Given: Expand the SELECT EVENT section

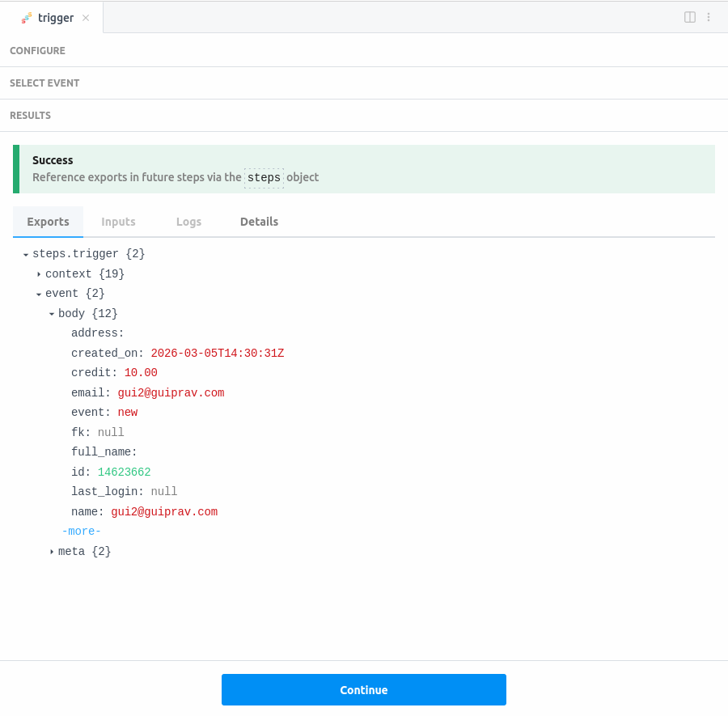Looking at the screenshot, I should pyautogui.click(x=44, y=83).
